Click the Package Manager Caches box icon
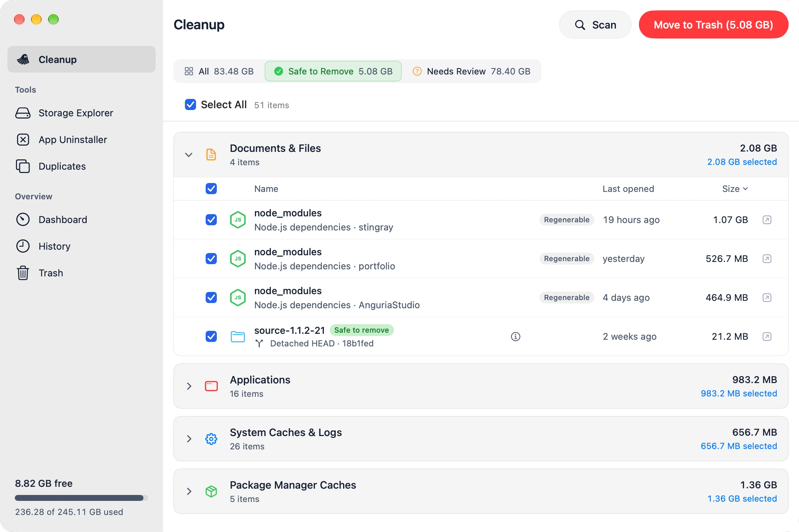 [211, 491]
